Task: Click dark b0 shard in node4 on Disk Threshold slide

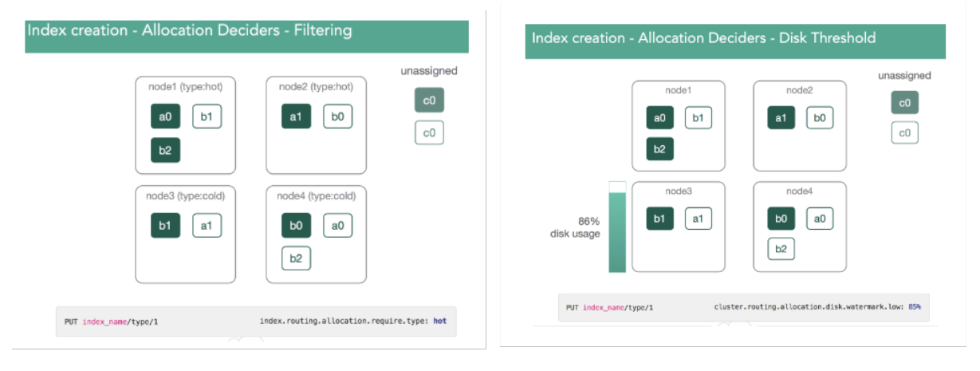Action: tap(781, 218)
